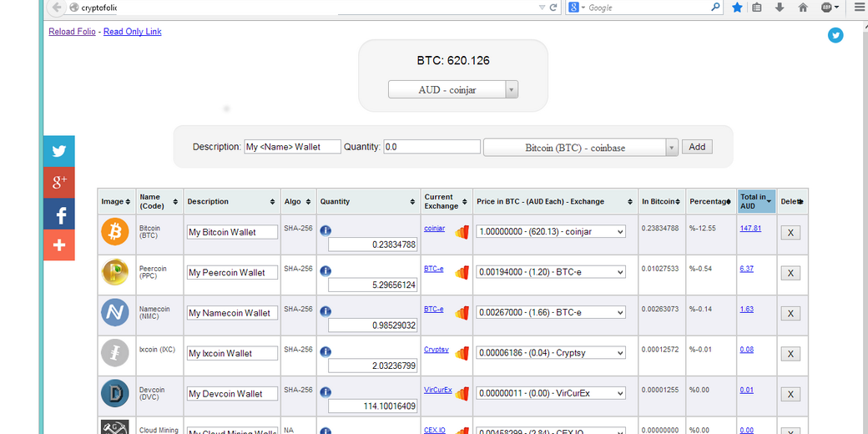This screenshot has height=434, width=868.
Task: Click the 147.81 total link
Action: tap(750, 228)
